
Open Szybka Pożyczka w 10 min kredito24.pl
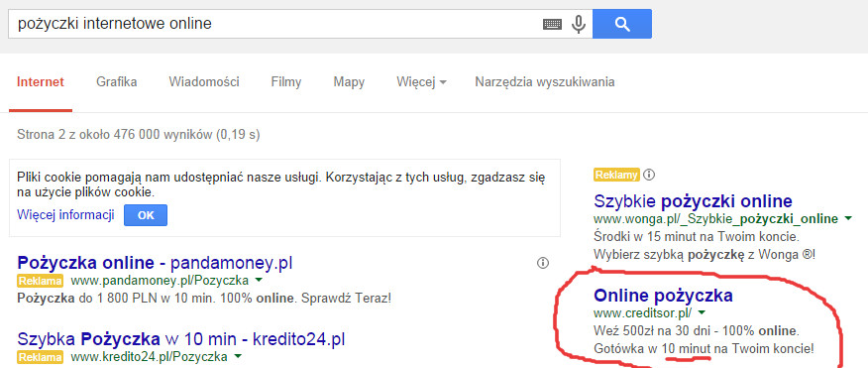pyautogui.click(x=181, y=338)
